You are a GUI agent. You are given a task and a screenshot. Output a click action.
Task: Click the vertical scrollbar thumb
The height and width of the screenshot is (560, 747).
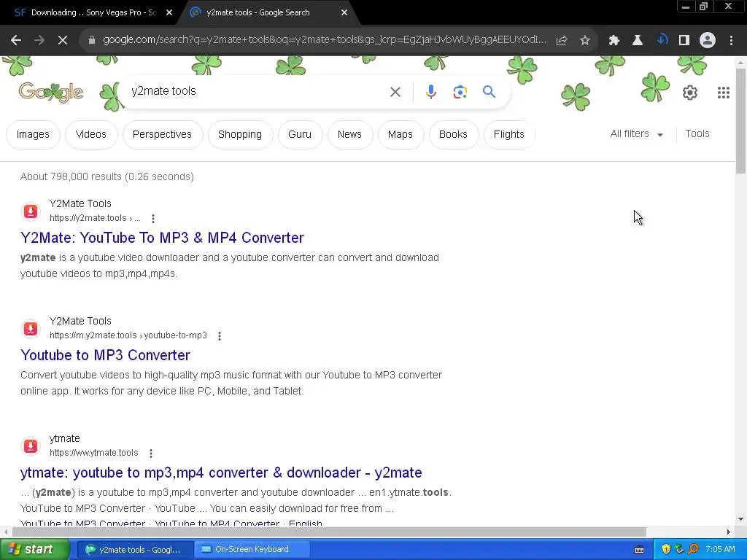tap(740, 121)
